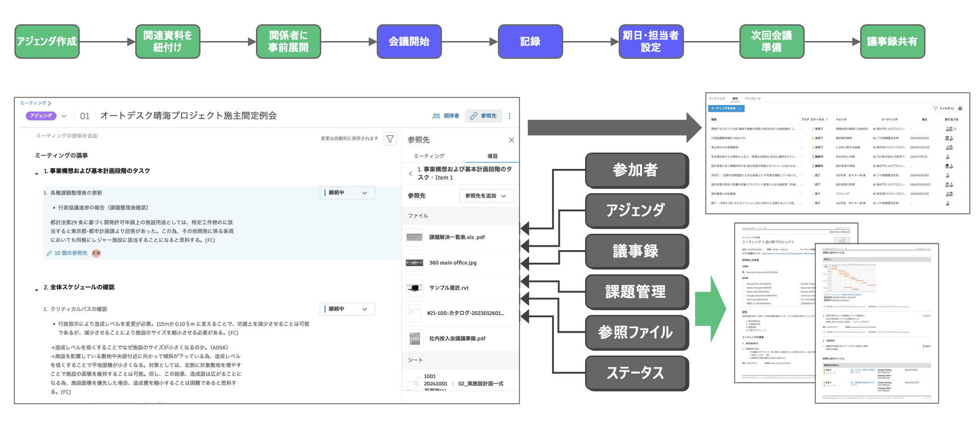Click the back chevron beside Item 1 heading
980x433 pixels.
(410, 173)
